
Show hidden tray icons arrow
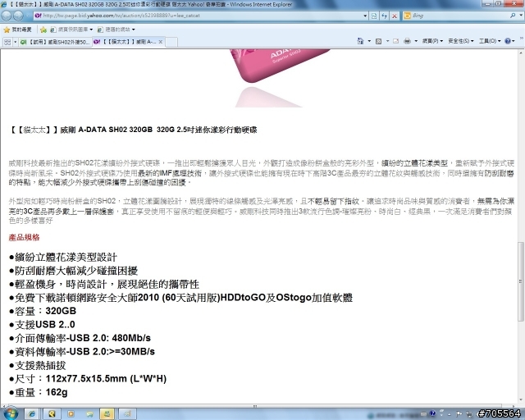point(450,414)
